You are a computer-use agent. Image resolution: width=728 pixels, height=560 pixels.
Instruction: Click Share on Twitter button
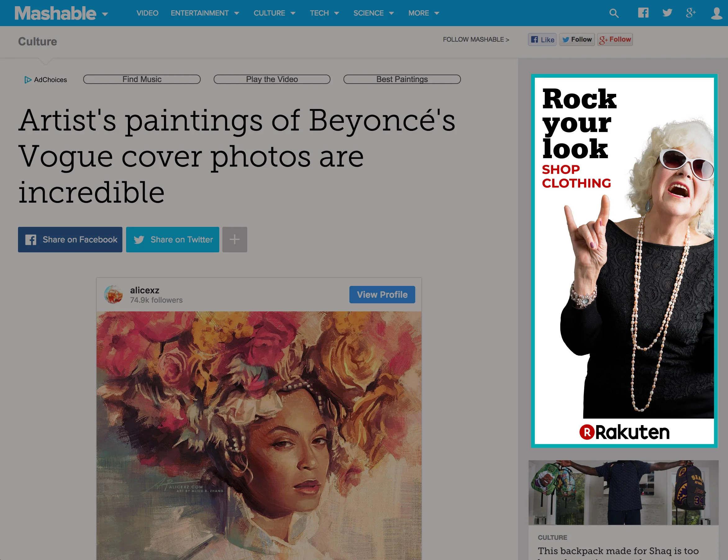tap(172, 239)
